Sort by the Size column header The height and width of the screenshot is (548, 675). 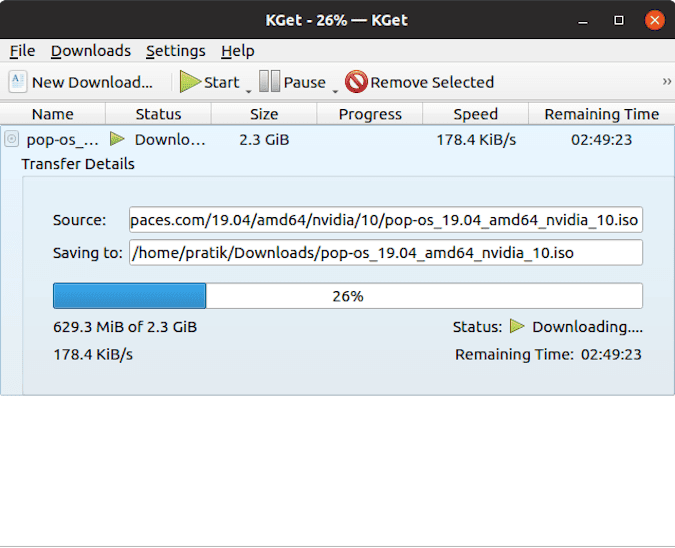(x=264, y=114)
